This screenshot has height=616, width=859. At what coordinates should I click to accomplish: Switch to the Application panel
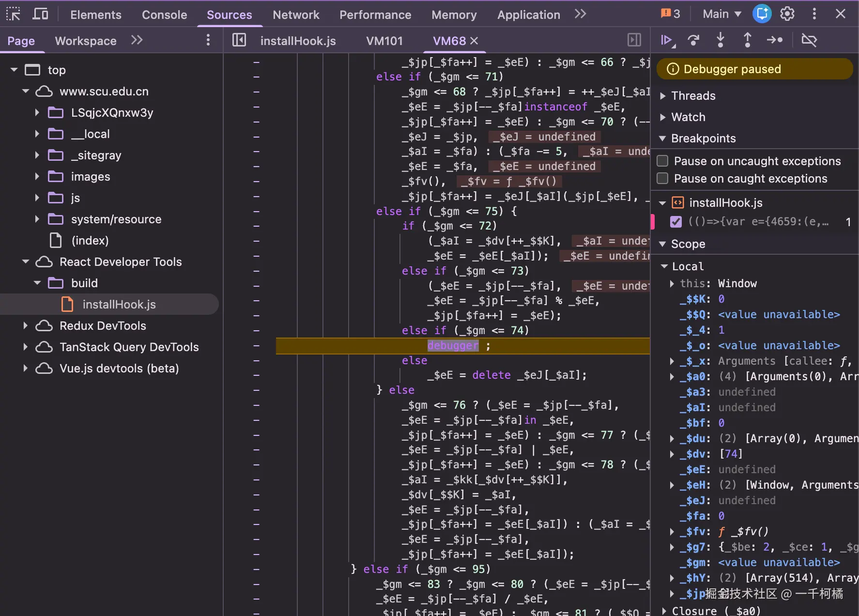click(x=529, y=15)
